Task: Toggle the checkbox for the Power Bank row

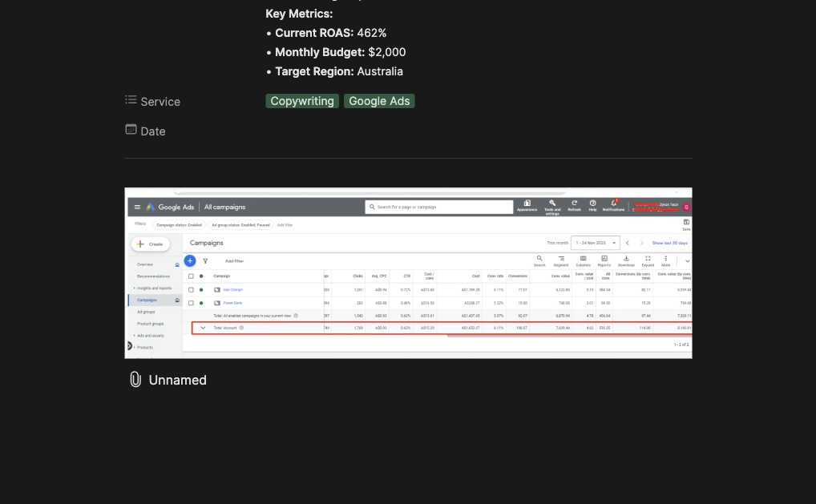Action: 191,303
